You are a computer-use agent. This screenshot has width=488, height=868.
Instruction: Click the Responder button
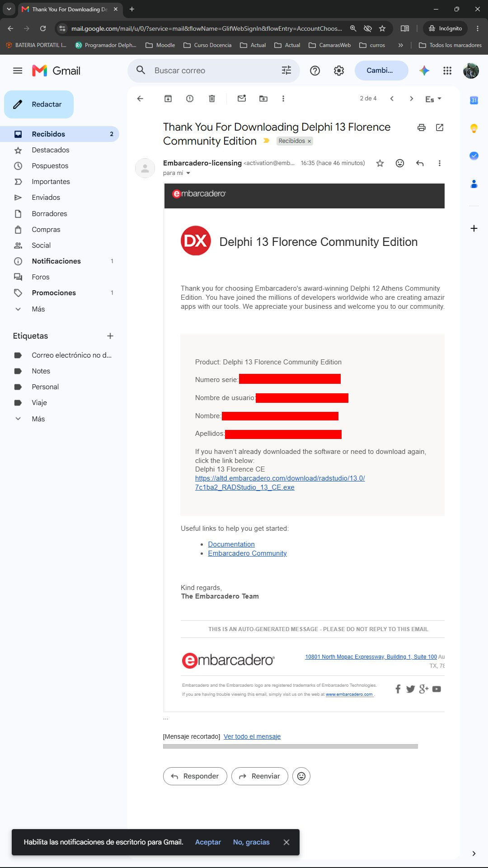[x=195, y=776]
